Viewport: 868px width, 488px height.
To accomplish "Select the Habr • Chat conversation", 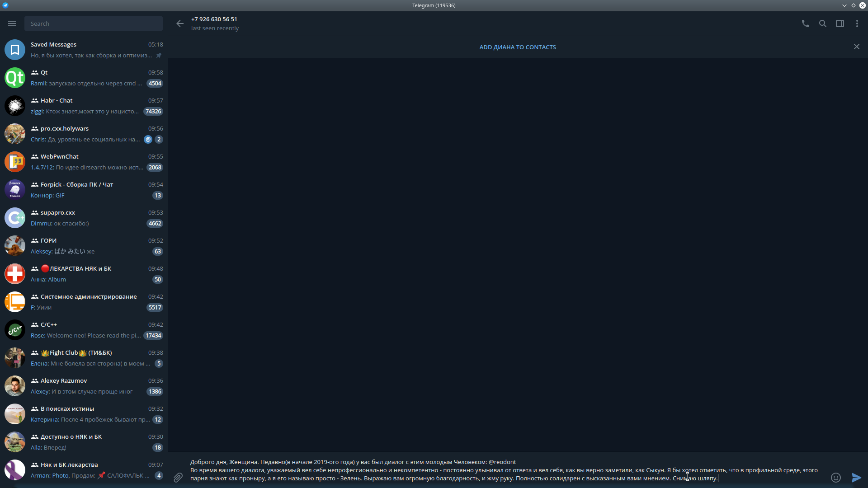I will pyautogui.click(x=84, y=106).
